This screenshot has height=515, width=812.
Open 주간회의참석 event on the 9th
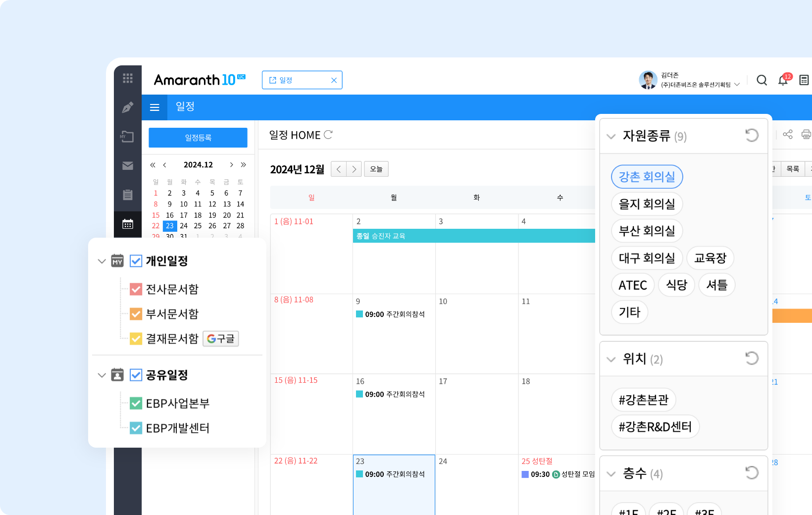point(390,314)
